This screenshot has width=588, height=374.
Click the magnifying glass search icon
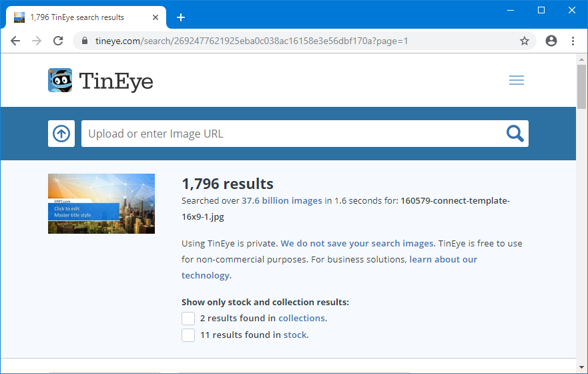[x=515, y=134]
